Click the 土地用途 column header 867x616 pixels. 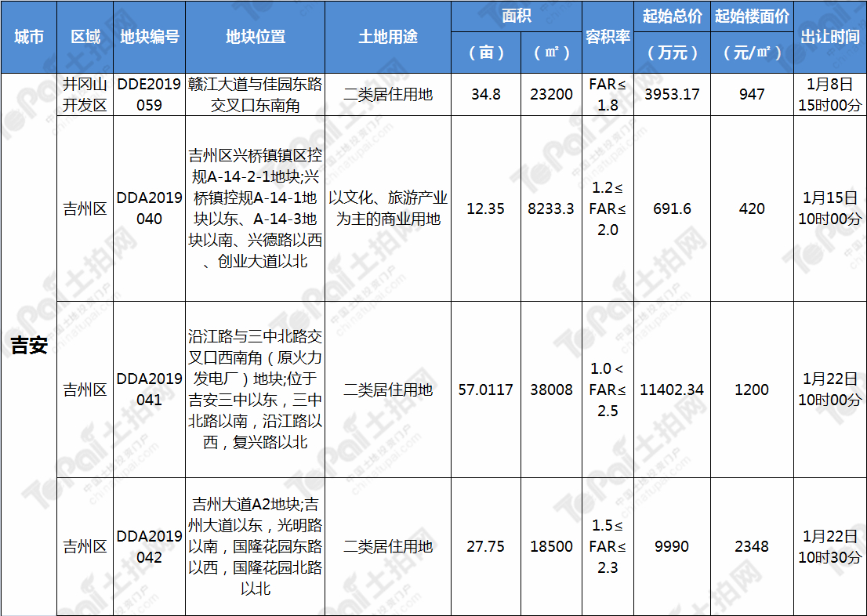coord(389,36)
